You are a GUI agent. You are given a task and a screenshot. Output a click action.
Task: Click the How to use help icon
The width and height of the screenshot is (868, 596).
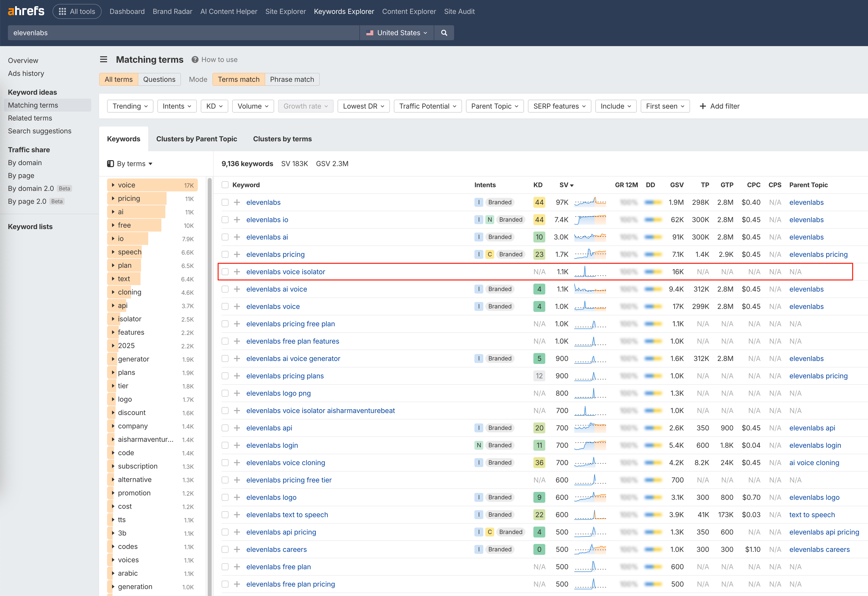[x=195, y=60]
